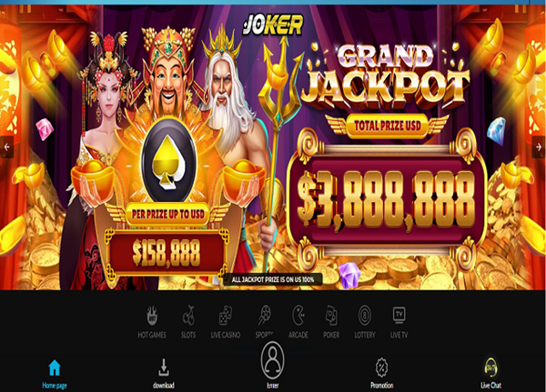
Task: Open the Arcade pac-man icon
Action: (298, 315)
